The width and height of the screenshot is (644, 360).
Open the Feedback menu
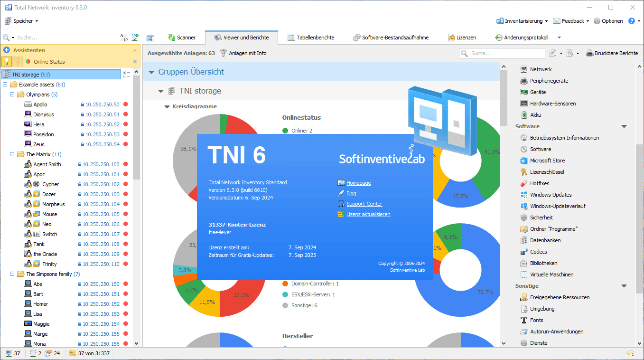[571, 21]
